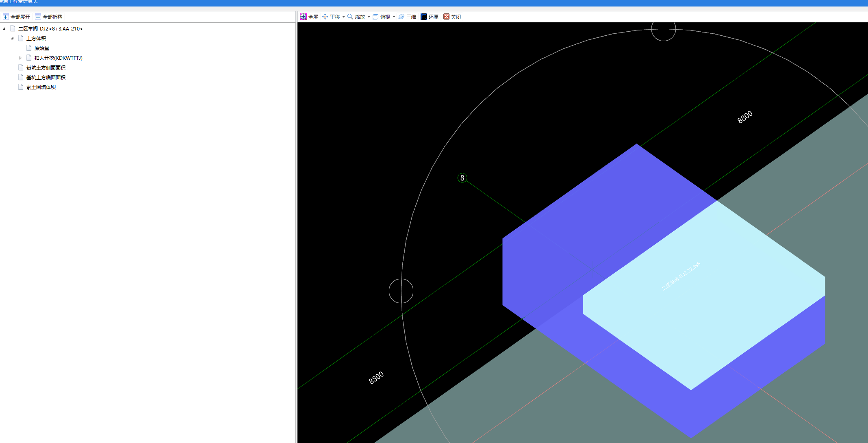Click the 关闭 red X icon

[x=446, y=17]
